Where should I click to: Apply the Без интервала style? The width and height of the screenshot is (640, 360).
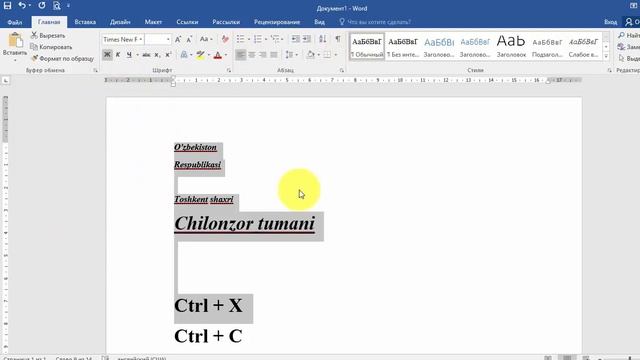tap(403, 47)
